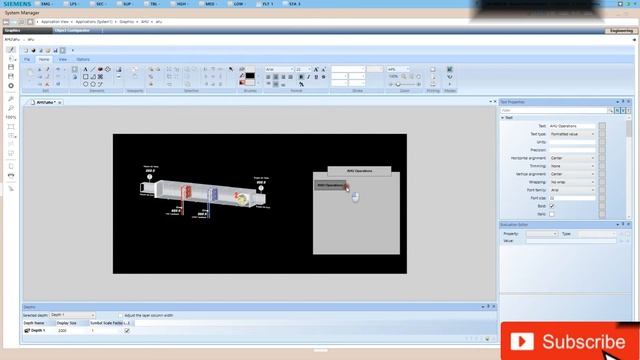Click the Value field in Evaluation Editor

click(x=571, y=241)
